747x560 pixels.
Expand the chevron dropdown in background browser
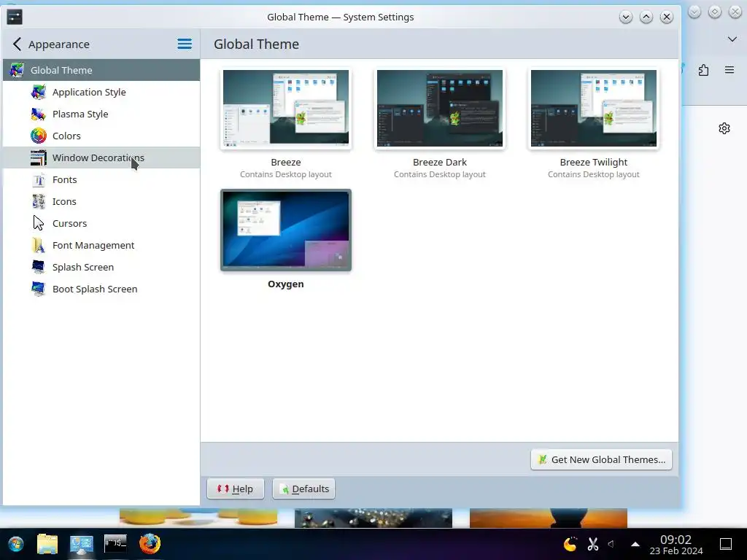tap(732, 39)
